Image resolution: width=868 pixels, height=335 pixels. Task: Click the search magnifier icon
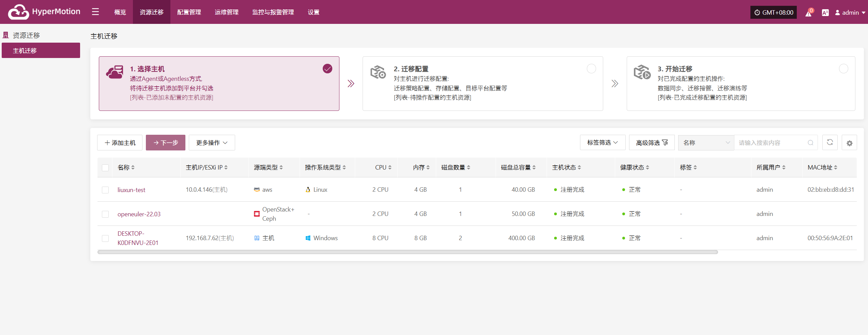pyautogui.click(x=810, y=143)
